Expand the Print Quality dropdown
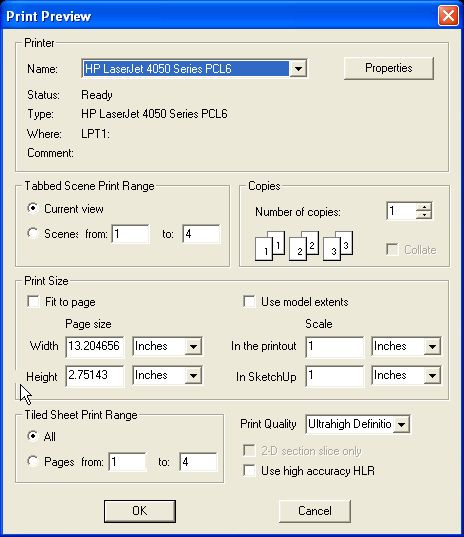This screenshot has height=537, width=464. 401,425
